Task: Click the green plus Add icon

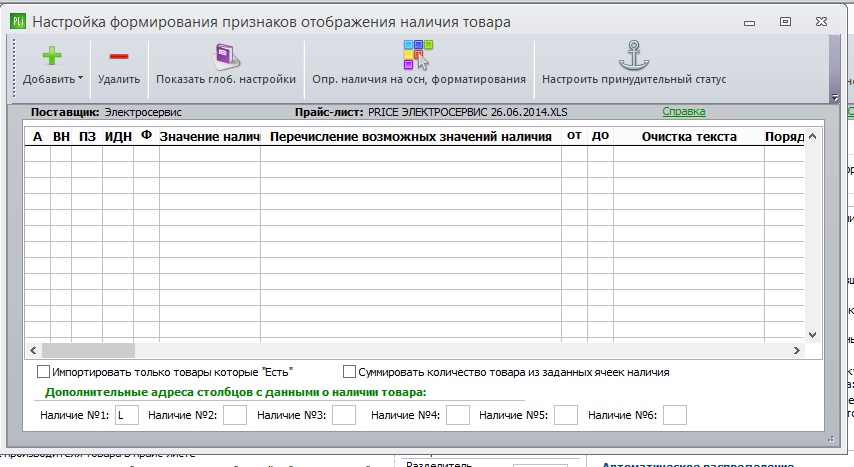Action: coord(52,56)
